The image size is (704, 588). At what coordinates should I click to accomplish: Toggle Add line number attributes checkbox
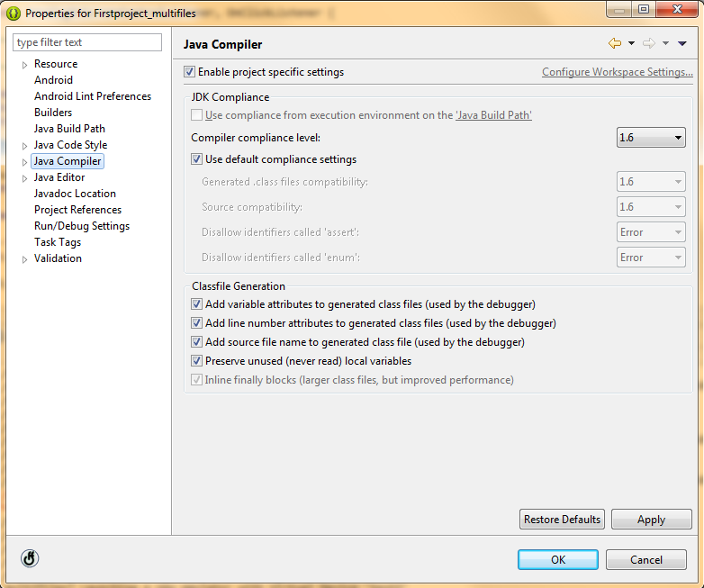click(196, 323)
